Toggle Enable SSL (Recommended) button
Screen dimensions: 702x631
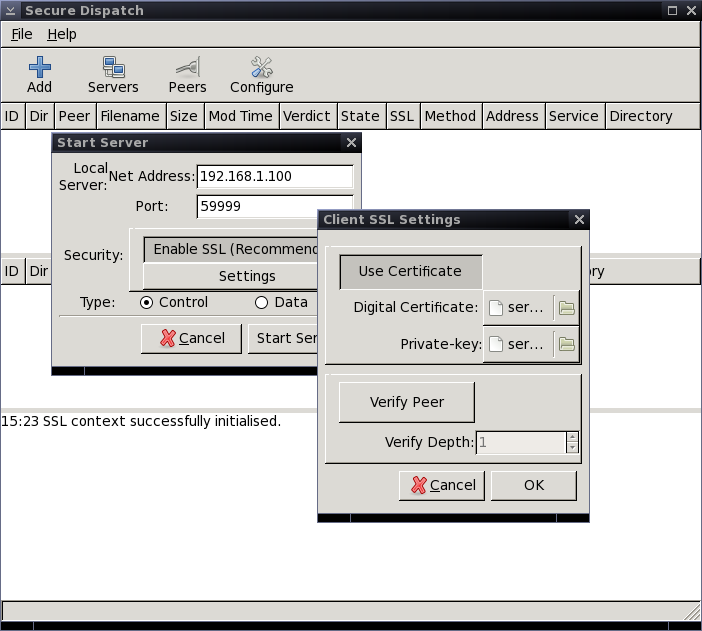pyautogui.click(x=232, y=249)
